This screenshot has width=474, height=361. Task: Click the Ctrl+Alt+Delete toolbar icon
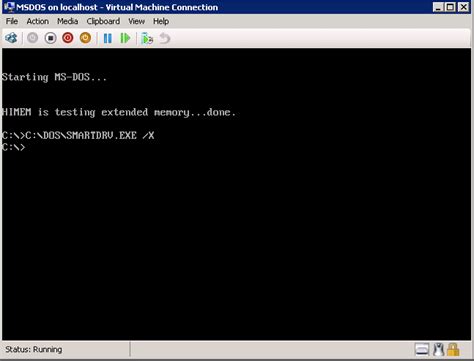point(11,38)
